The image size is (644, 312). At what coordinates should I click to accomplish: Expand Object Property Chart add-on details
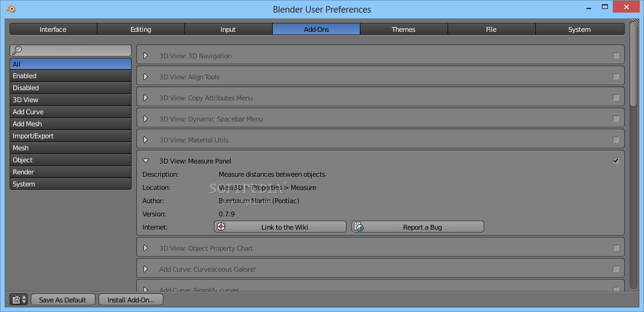(x=145, y=248)
